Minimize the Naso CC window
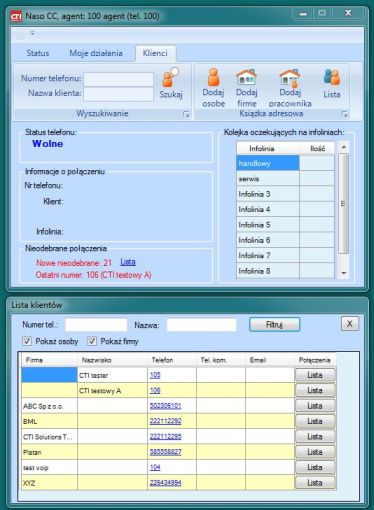 pos(303,13)
